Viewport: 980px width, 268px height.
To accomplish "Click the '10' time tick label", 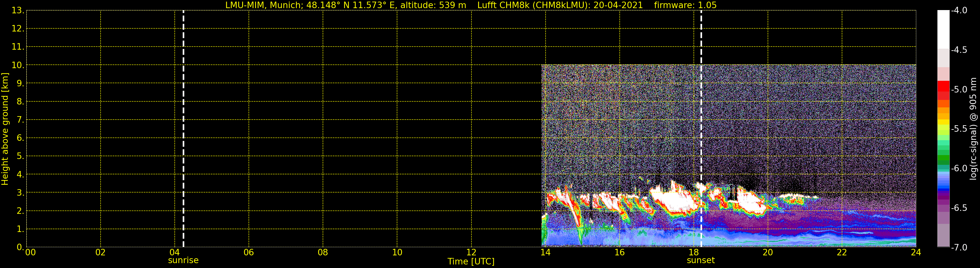I will [397, 252].
